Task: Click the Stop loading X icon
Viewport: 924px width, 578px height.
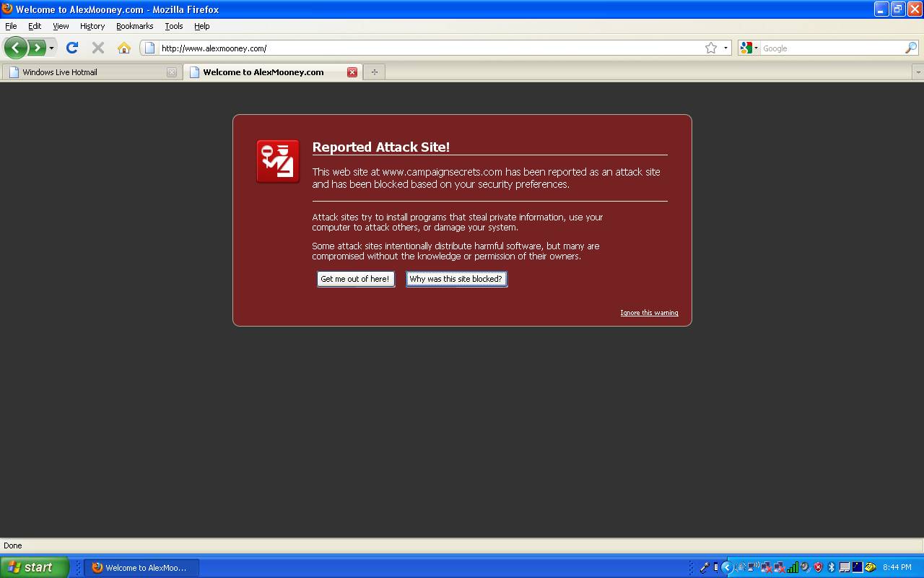Action: (x=98, y=48)
